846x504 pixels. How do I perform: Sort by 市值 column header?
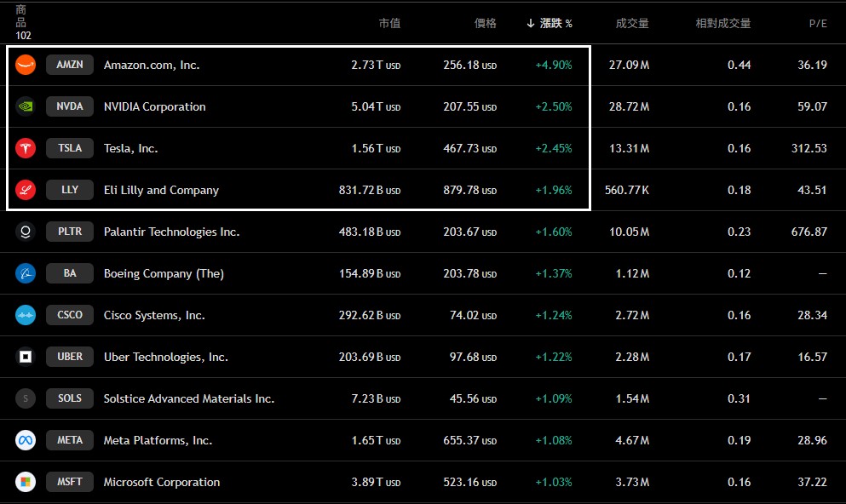[x=389, y=24]
